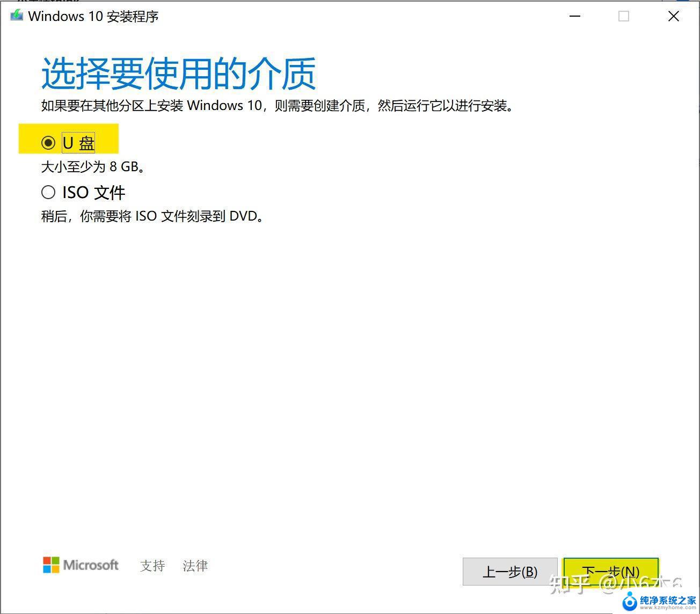Click the description starting 如果要在其他分区上安装
Viewport: 700px width, 614px height.
[279, 105]
